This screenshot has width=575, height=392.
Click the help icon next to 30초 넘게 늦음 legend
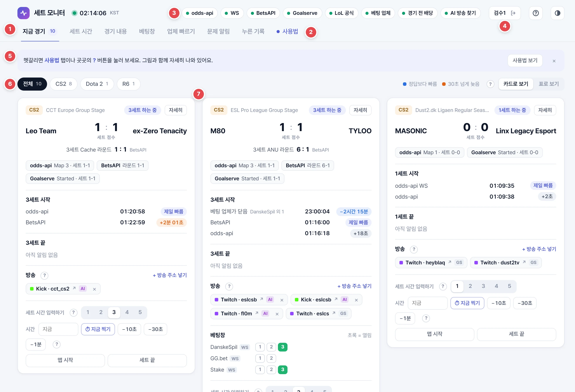(490, 84)
